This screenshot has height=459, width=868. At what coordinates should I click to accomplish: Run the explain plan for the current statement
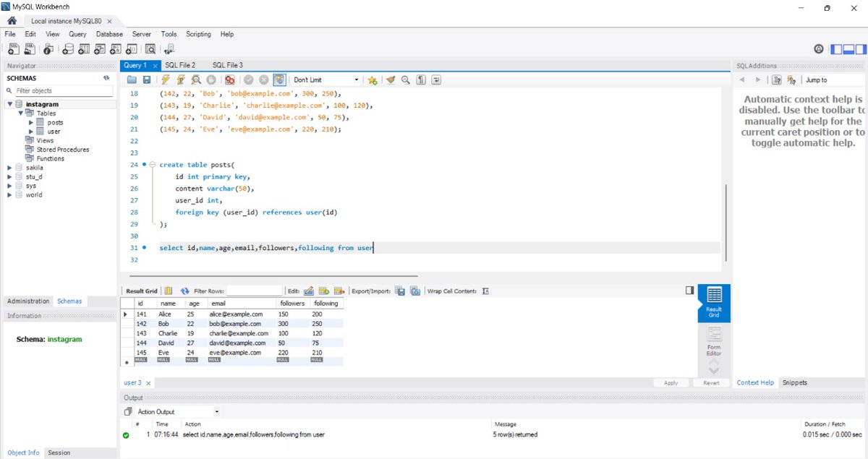click(x=196, y=80)
